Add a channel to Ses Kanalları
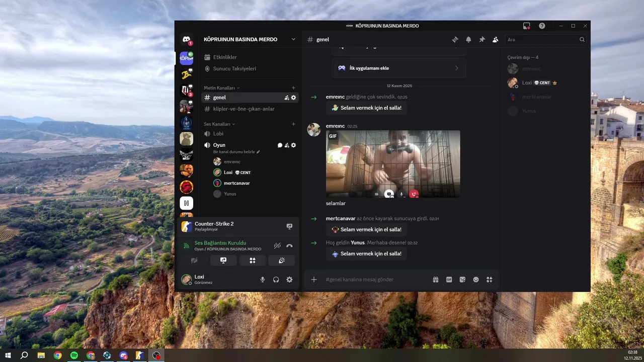Viewport: 644px width, 362px height. pyautogui.click(x=293, y=124)
